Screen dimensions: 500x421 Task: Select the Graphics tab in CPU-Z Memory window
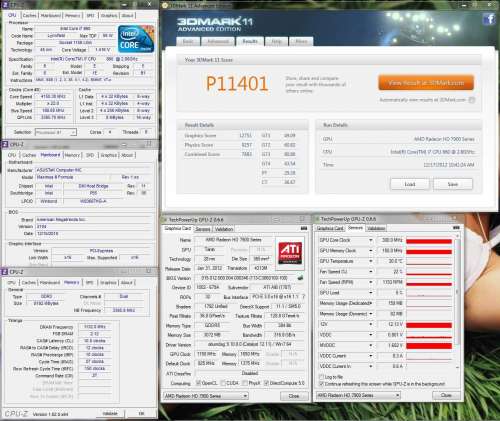[x=108, y=283]
